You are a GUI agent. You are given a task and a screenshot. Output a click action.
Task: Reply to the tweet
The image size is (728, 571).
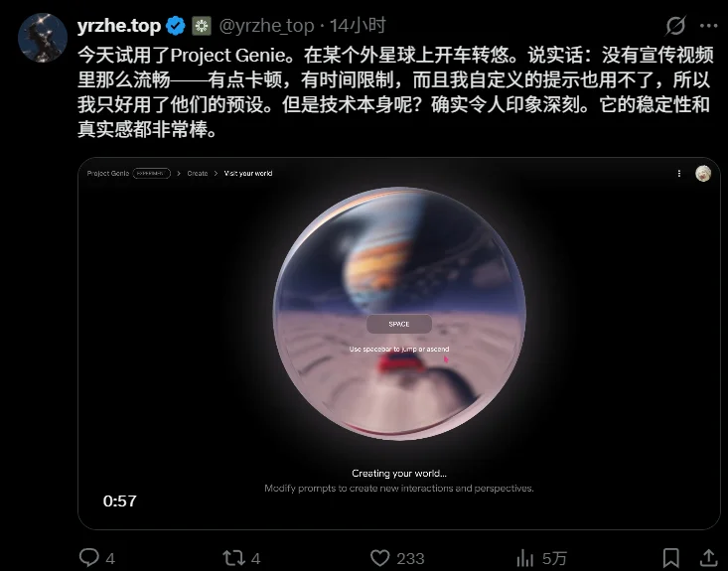tap(89, 557)
